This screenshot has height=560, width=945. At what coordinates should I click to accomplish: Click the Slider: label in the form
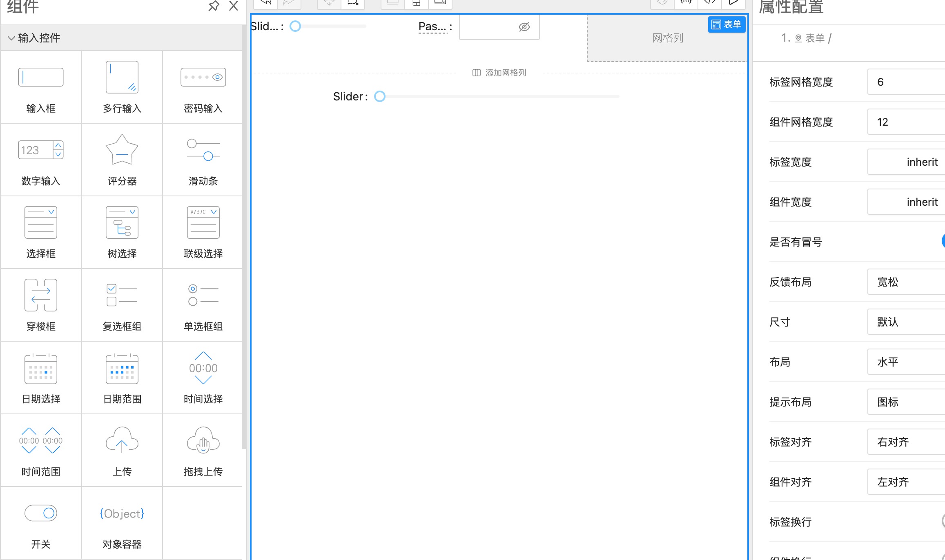[x=350, y=97]
